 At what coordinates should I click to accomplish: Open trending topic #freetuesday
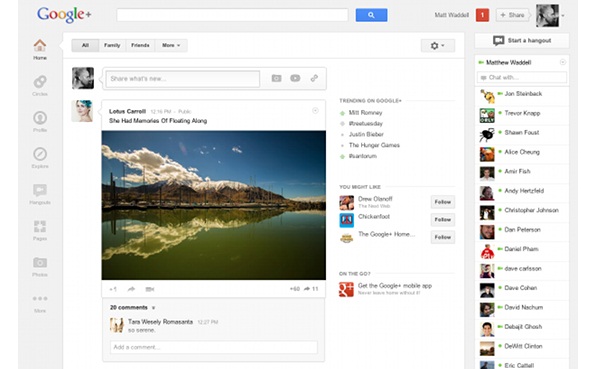pyautogui.click(x=366, y=123)
